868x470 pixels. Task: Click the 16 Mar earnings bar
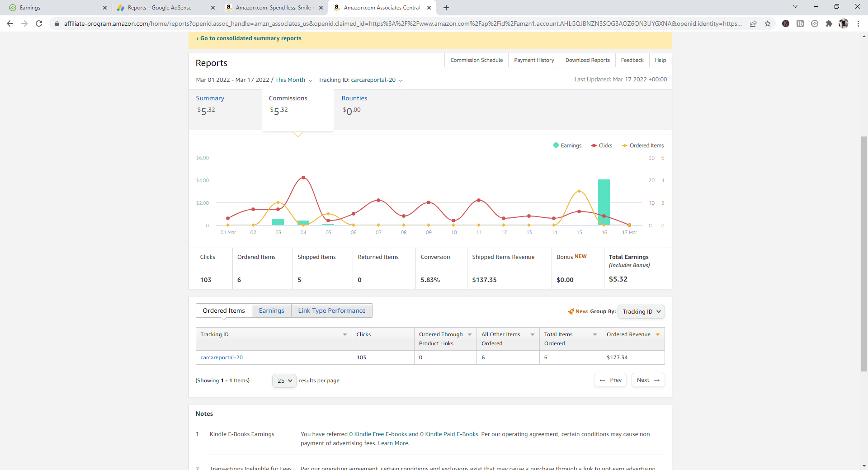coord(604,202)
